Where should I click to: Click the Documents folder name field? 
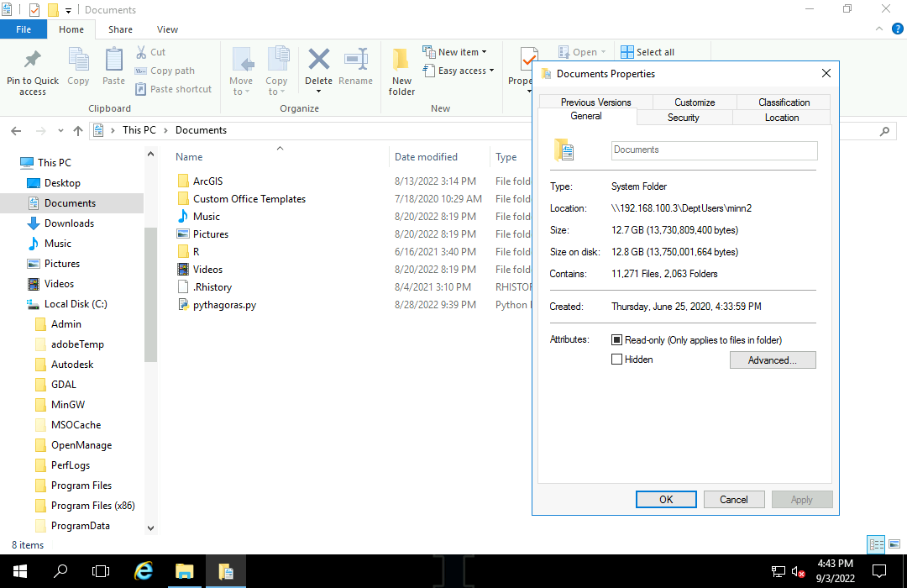[714, 150]
